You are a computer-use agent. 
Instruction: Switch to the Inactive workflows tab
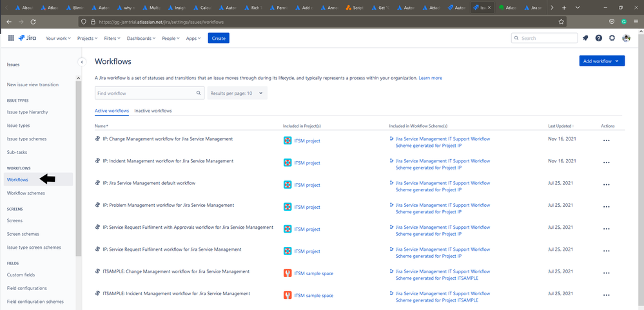[x=153, y=111]
